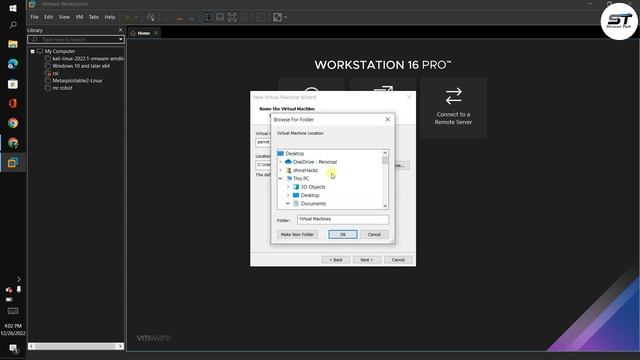
Task: Click OK in Browse For Folder
Action: click(342, 235)
